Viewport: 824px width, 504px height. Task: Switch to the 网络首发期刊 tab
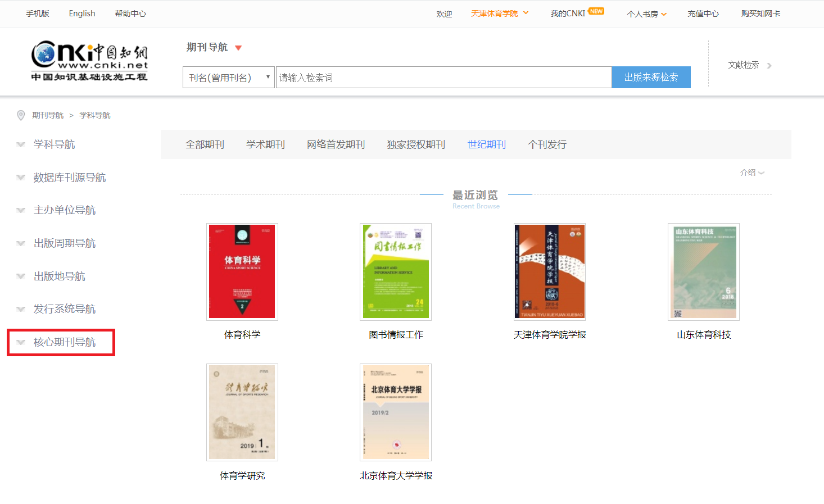(336, 145)
